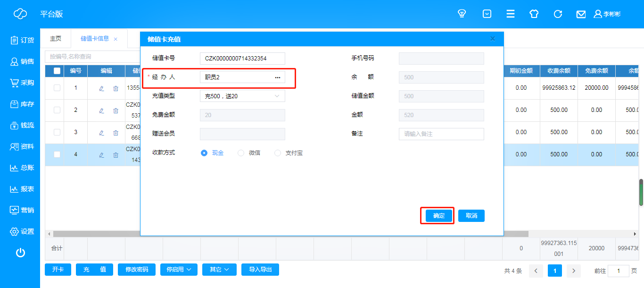Viewport: 644px width, 288px height.
Task: Click the 修改密码 button
Action: 137,270
